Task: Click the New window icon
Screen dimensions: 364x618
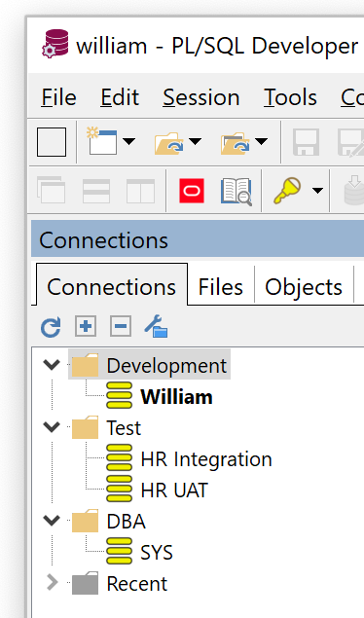Action: tap(101, 141)
